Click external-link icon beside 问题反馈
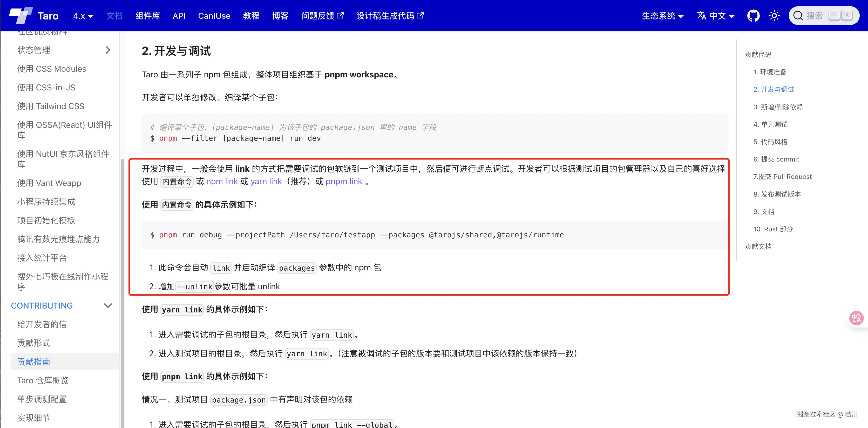Image resolution: width=868 pixels, height=428 pixels. 341,15
